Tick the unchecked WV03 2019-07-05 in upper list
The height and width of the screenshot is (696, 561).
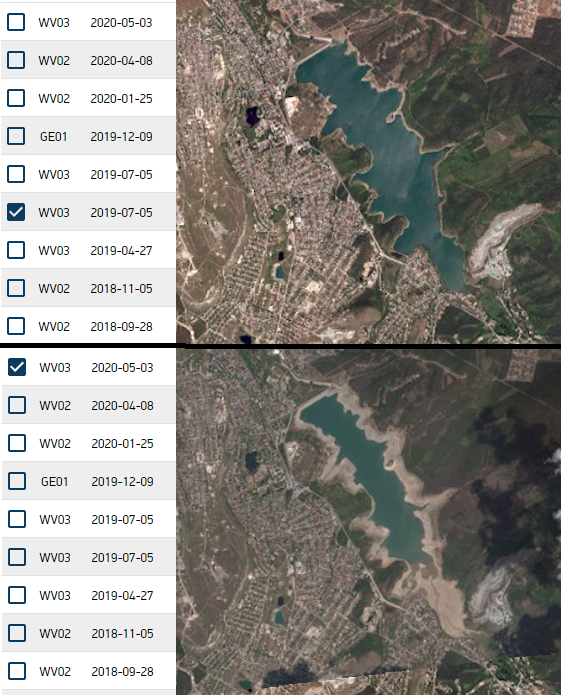pos(16,174)
